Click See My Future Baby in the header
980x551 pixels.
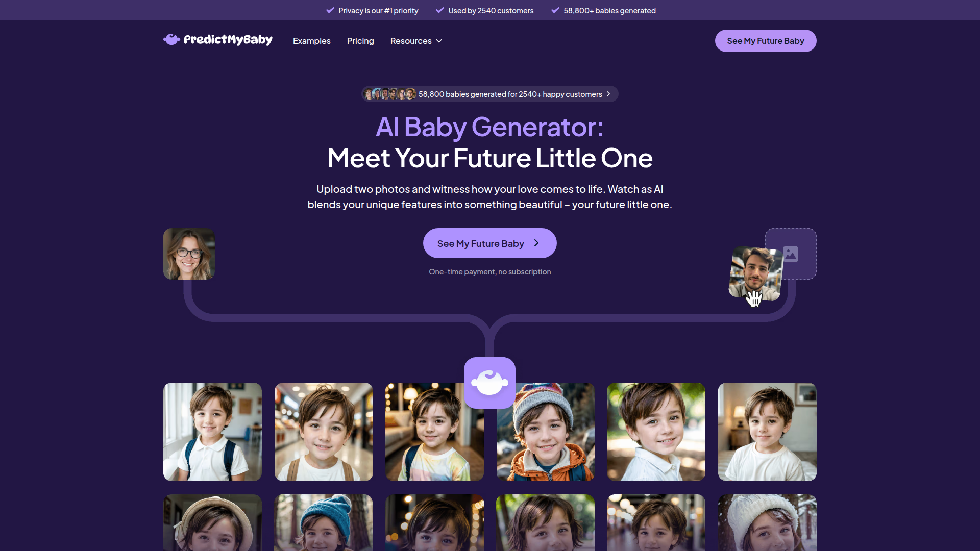click(x=766, y=41)
